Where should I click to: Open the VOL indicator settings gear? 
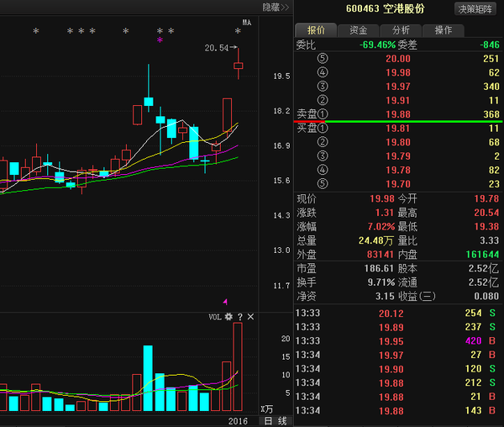pyautogui.click(x=228, y=317)
